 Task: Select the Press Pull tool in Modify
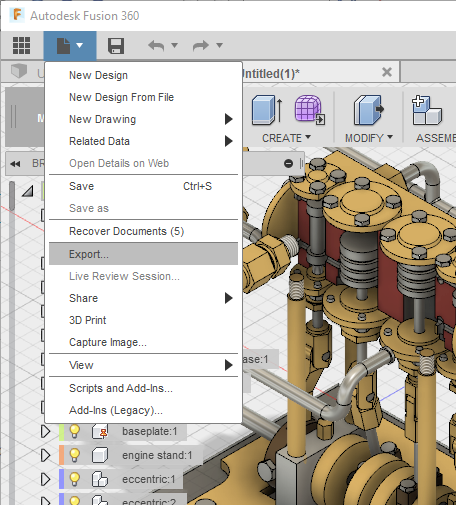point(368,110)
